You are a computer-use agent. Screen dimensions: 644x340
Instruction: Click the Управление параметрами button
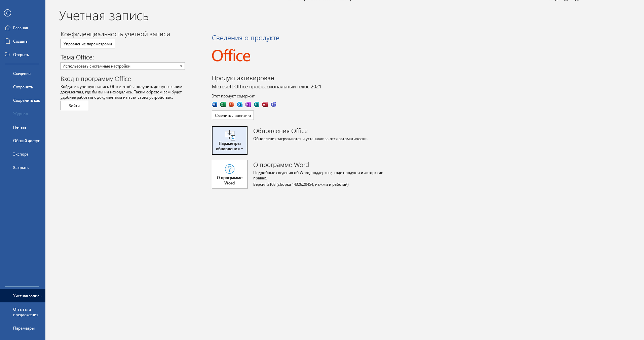coord(88,44)
